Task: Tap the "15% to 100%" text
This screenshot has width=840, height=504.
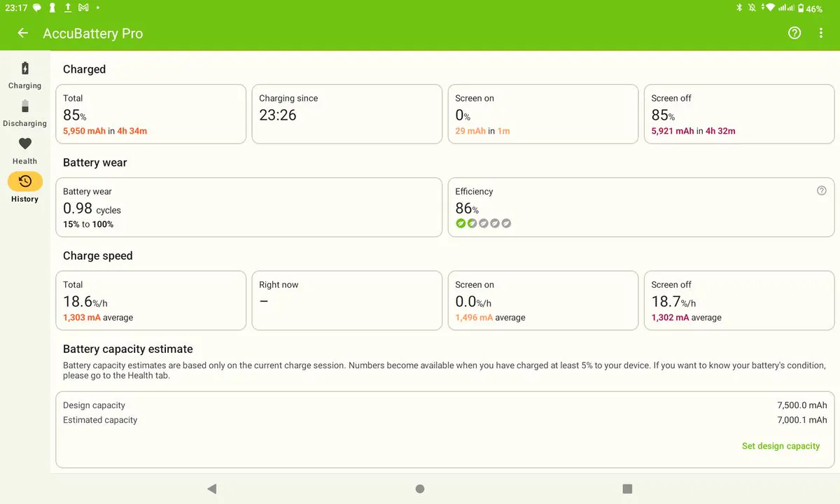Action: tap(88, 224)
